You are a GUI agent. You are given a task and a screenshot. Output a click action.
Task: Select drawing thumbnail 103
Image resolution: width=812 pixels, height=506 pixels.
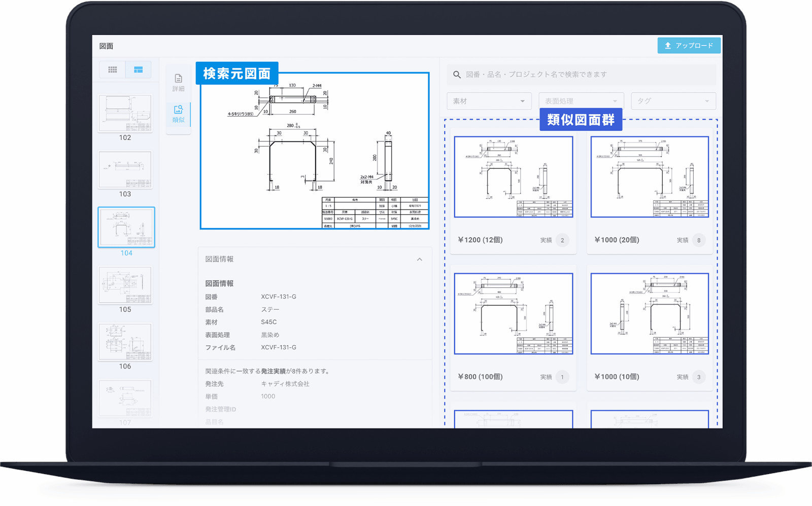pyautogui.click(x=125, y=170)
